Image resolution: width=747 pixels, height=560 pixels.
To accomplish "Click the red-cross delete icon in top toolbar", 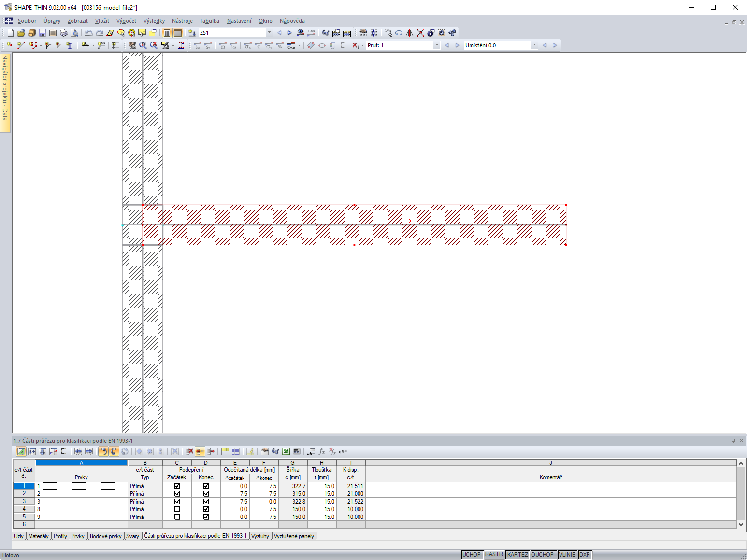I will 420,33.
